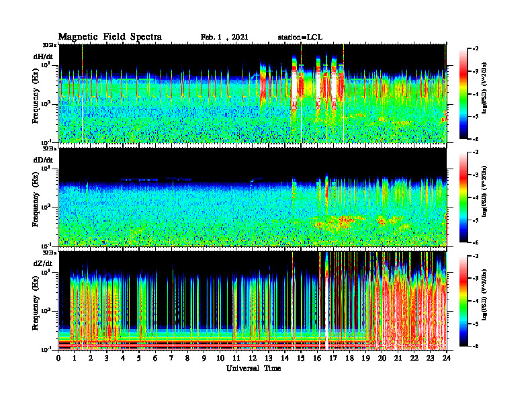This screenshot has width=532, height=411.
Task: Click the log(PSD) label next to dH/dt color bar
Action: click(x=485, y=88)
